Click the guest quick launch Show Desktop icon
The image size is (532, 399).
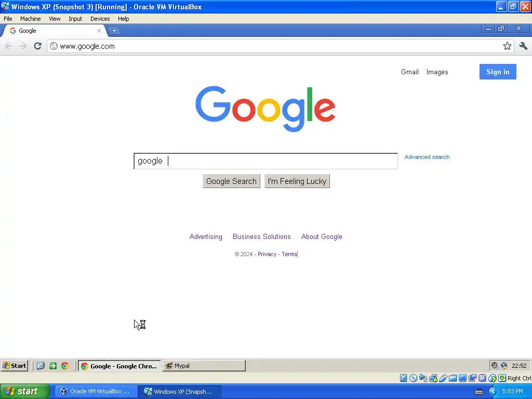point(41,366)
